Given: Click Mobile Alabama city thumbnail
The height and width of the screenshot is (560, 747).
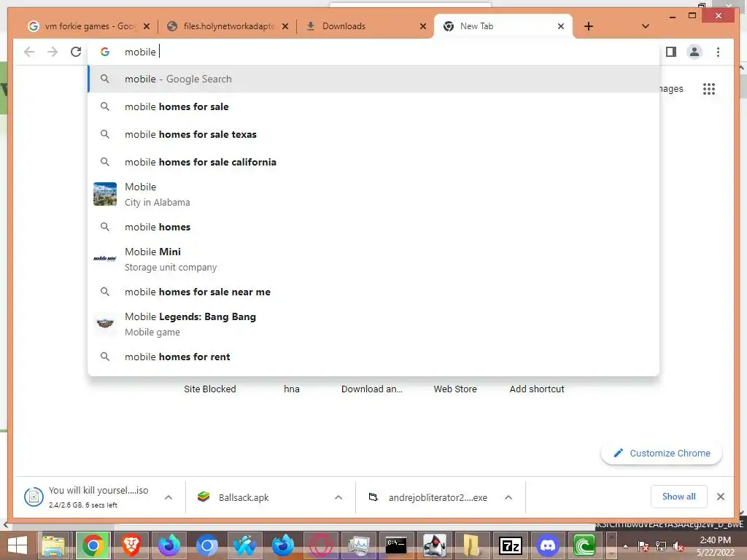Looking at the screenshot, I should pyautogui.click(x=105, y=194).
